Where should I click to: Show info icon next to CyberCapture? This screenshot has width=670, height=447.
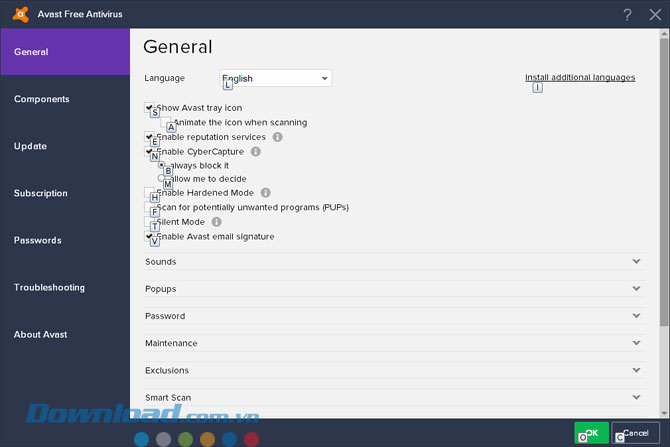pyautogui.click(x=256, y=151)
